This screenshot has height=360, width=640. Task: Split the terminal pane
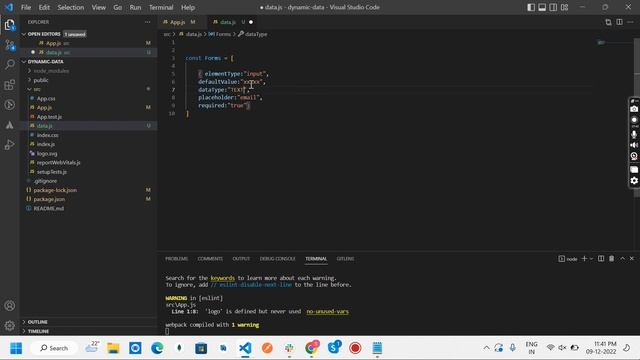point(601,259)
